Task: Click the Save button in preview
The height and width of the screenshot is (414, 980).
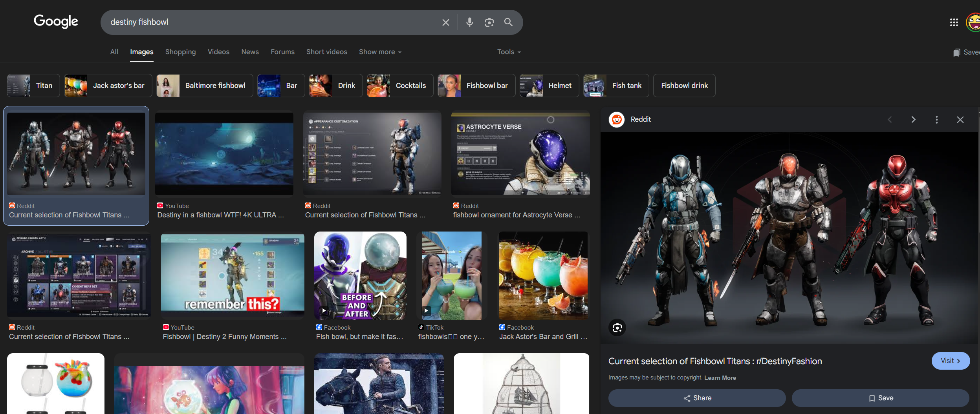Action: (881, 398)
